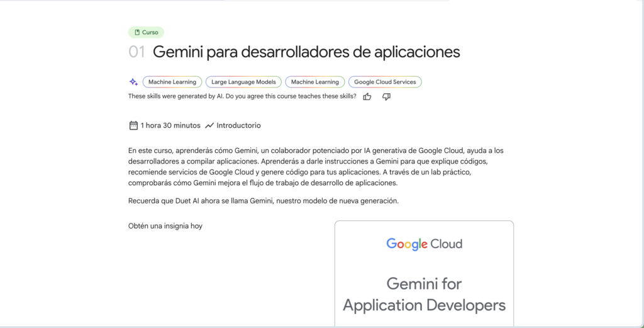644x328 pixels.
Task: Click the 'Recuerda que Duet AI ahora se llama Gemini' sentence
Action: coord(264,201)
